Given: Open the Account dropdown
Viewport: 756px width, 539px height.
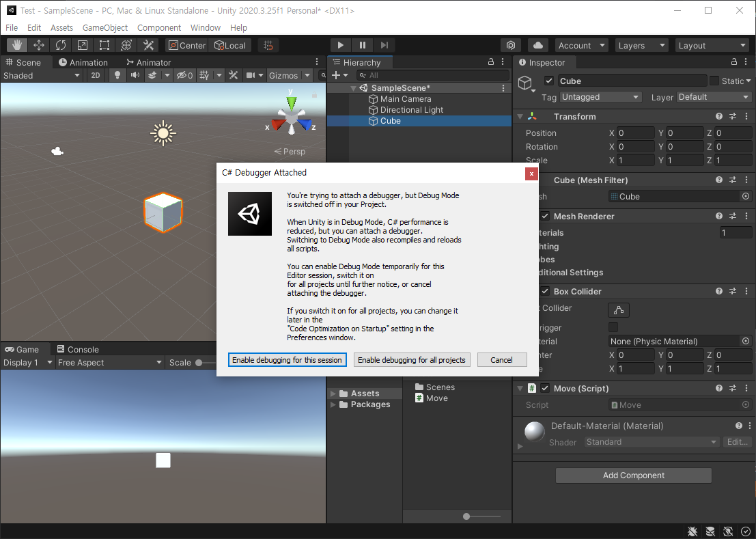Looking at the screenshot, I should 581,45.
